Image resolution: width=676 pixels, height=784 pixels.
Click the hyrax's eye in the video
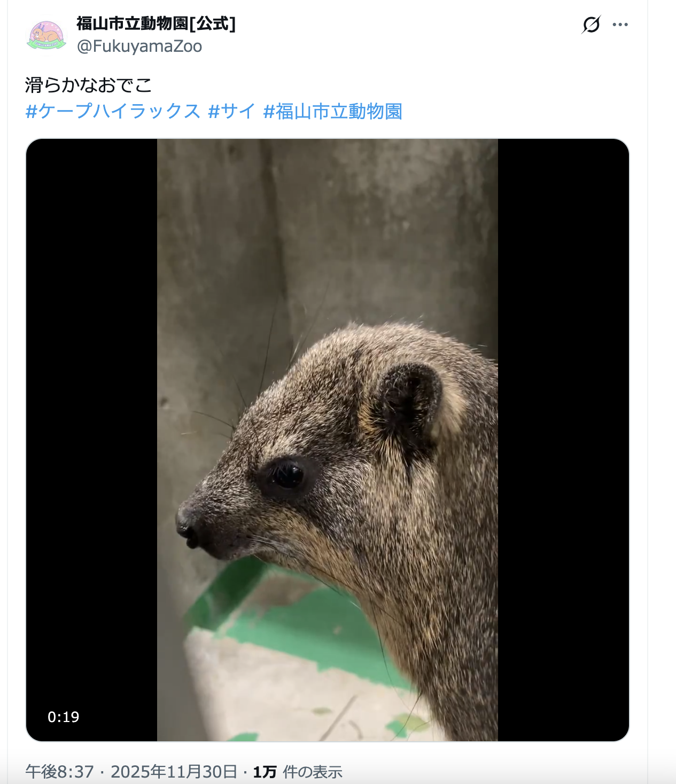(x=287, y=475)
